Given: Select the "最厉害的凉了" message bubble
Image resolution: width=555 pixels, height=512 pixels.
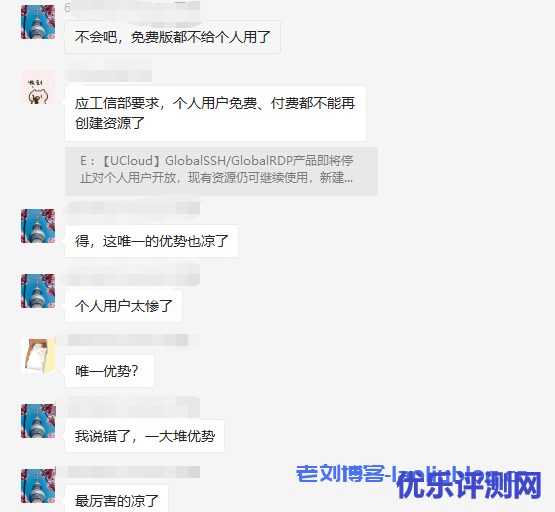Looking at the screenshot, I should (x=116, y=499).
